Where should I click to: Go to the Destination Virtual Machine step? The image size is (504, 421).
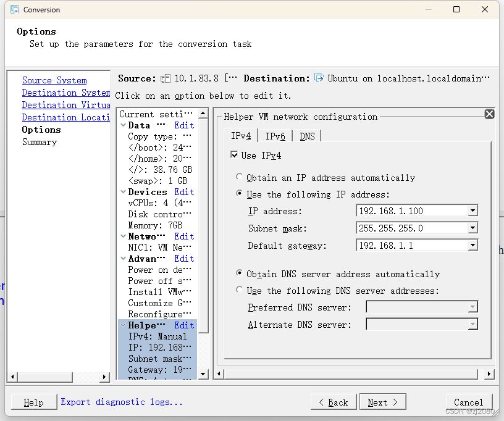pos(66,105)
